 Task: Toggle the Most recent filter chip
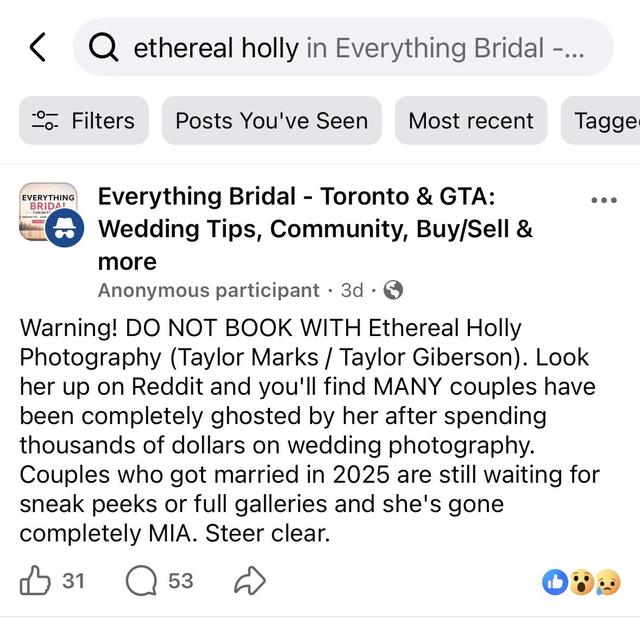[x=471, y=120]
